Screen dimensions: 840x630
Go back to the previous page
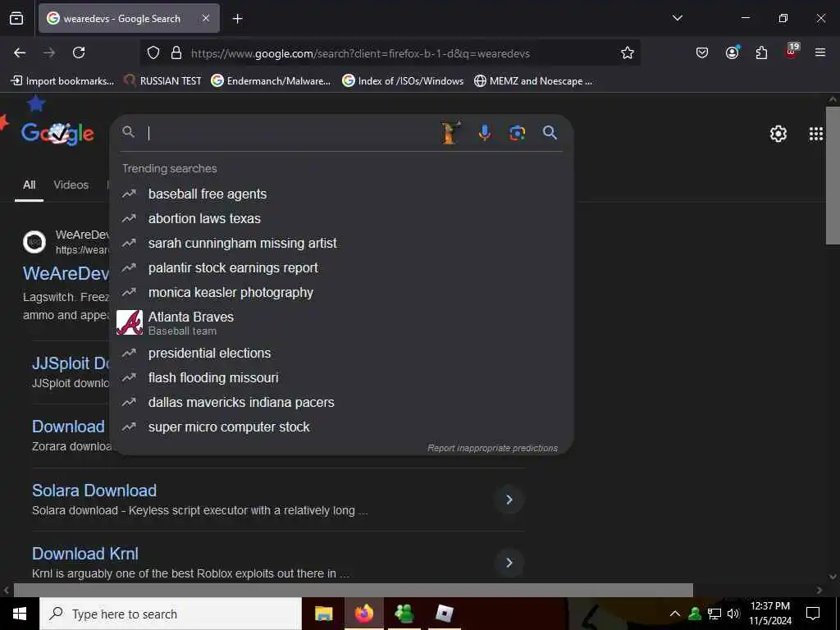pos(20,52)
